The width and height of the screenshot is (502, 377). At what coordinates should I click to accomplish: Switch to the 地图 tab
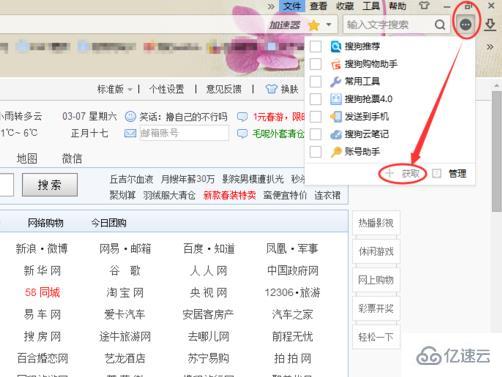pos(27,158)
